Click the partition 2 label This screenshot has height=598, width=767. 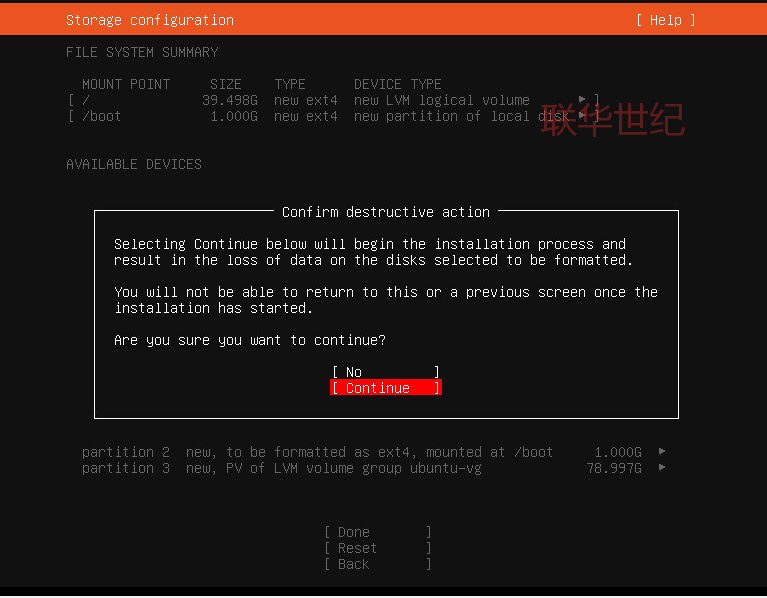(126, 452)
